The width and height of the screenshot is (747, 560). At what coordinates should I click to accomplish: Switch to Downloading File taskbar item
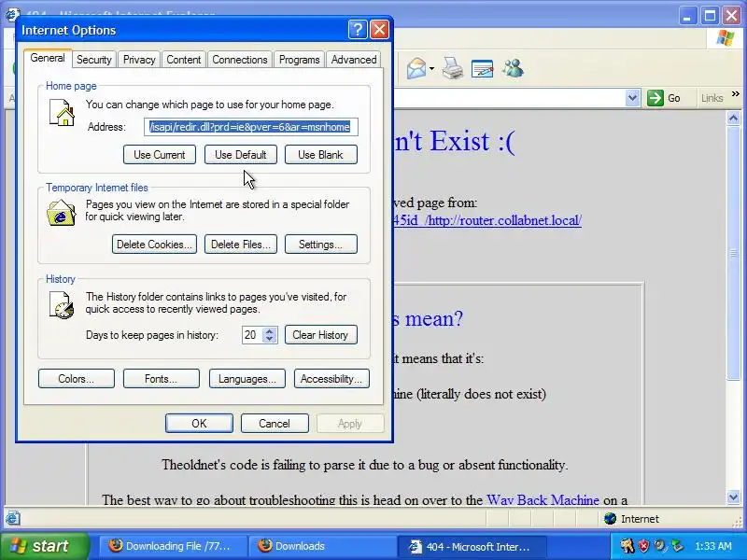pyautogui.click(x=173, y=546)
